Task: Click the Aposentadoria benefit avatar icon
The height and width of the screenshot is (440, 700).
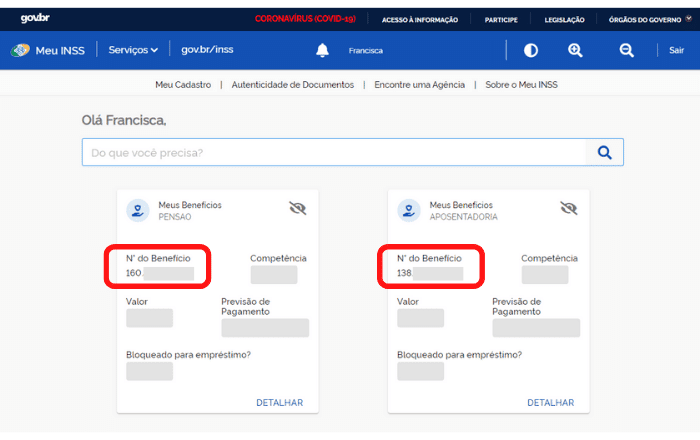Action: tap(408, 210)
